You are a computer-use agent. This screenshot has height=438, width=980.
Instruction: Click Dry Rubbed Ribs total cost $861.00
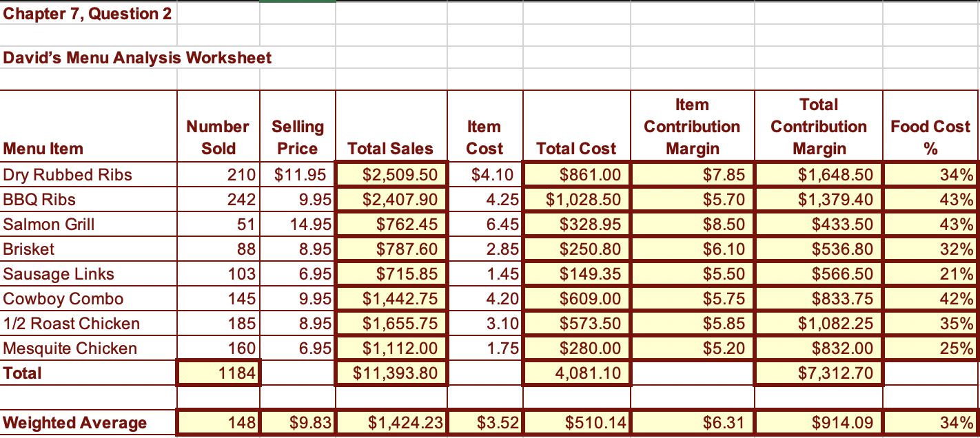coord(576,174)
